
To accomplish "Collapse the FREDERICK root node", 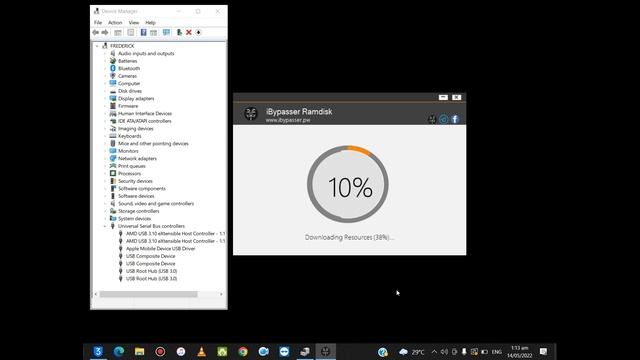I will [x=97, y=46].
